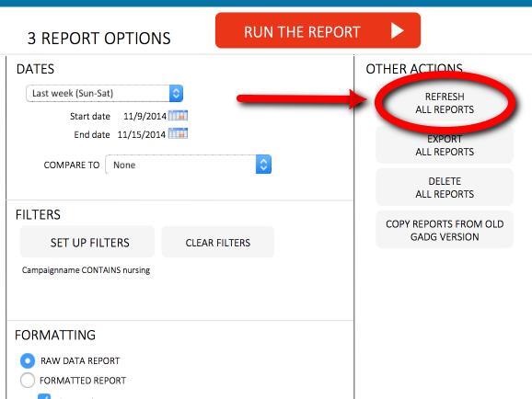The width and height of the screenshot is (532, 399).
Task: Click Export All Reports
Action: 445,145
